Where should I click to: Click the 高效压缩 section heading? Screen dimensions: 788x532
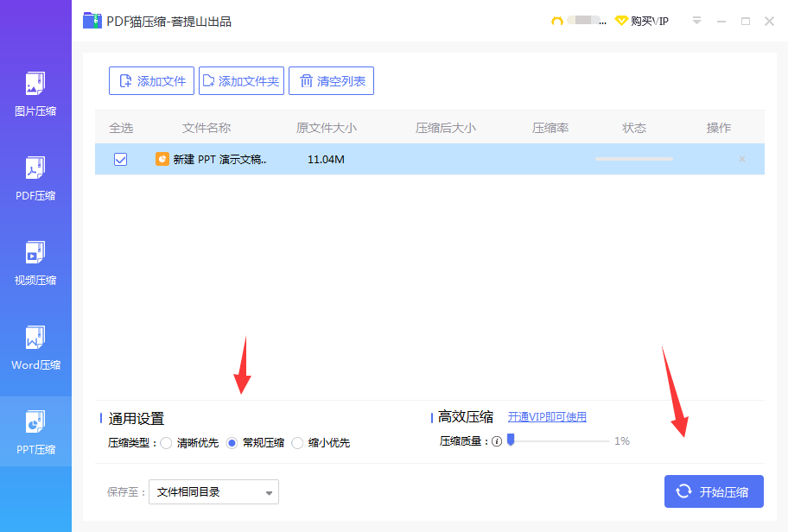click(466, 417)
